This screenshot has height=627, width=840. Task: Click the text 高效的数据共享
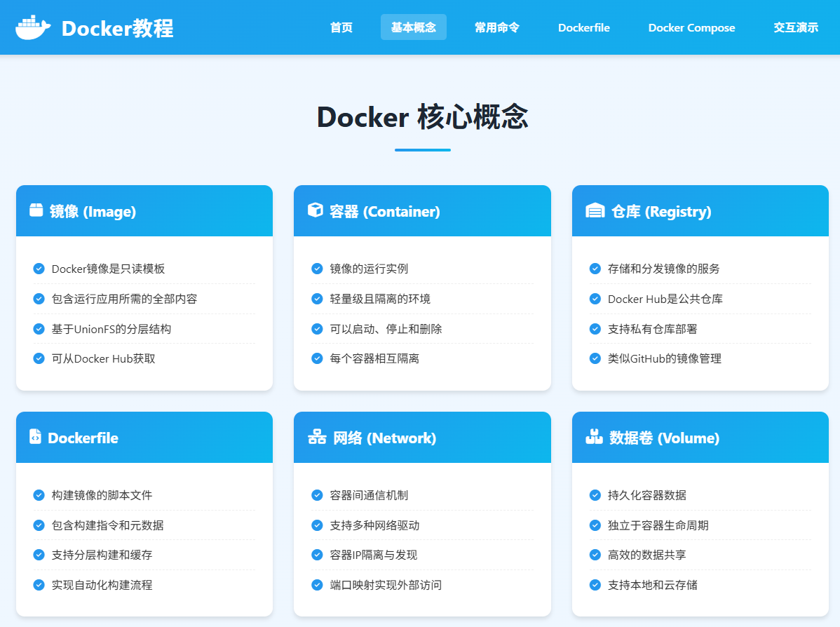tap(646, 555)
